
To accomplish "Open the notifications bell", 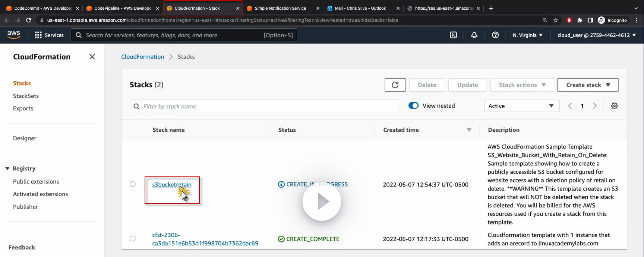I will click(474, 35).
